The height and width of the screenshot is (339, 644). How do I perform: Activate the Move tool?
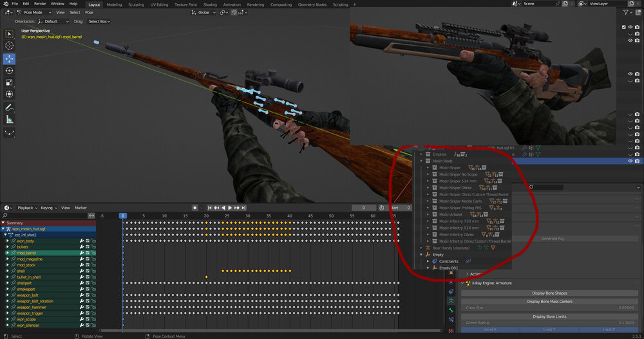point(10,59)
